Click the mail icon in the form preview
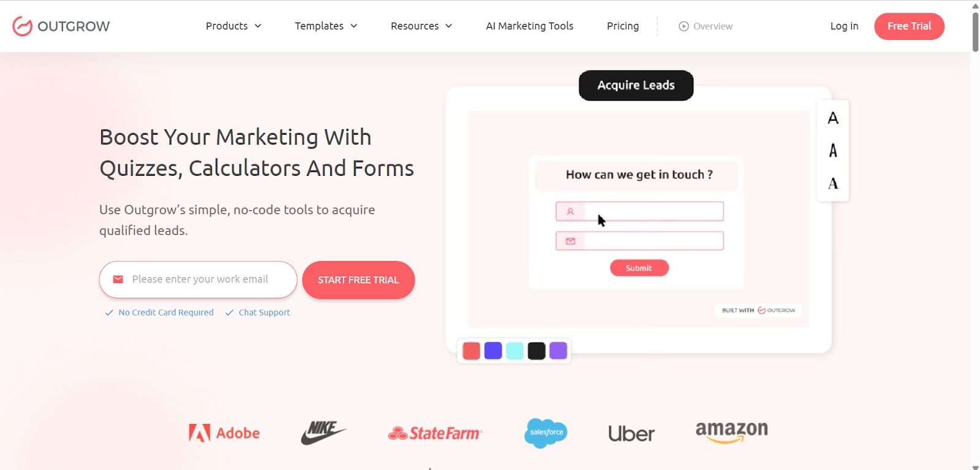 coord(570,241)
